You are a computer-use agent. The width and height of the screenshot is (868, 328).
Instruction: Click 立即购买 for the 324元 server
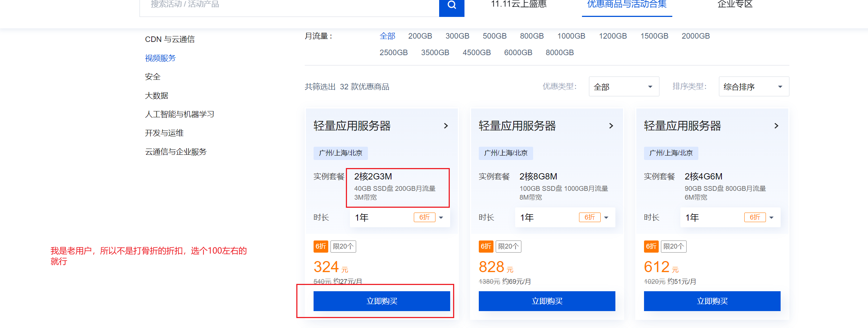point(381,301)
